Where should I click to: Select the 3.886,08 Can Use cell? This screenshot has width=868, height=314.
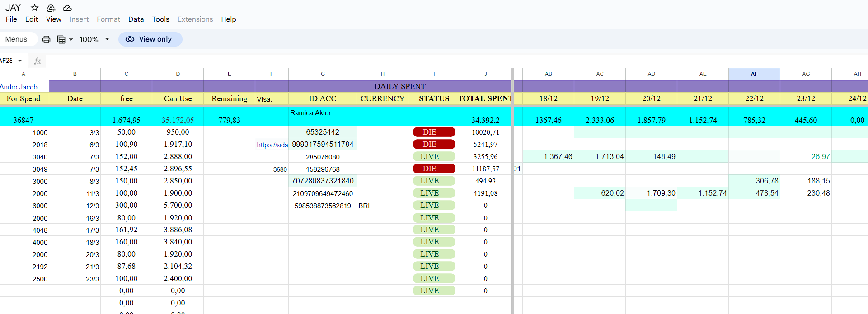(178, 230)
